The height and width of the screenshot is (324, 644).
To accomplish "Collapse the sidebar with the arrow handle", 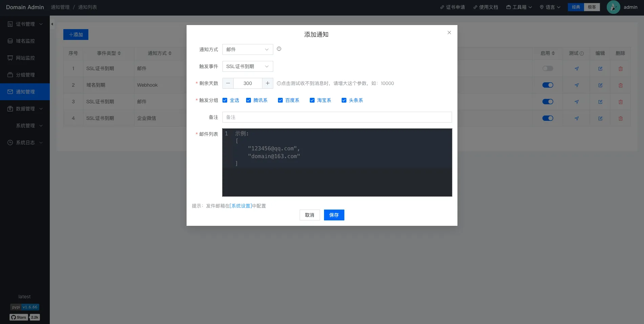I will 52,24.
